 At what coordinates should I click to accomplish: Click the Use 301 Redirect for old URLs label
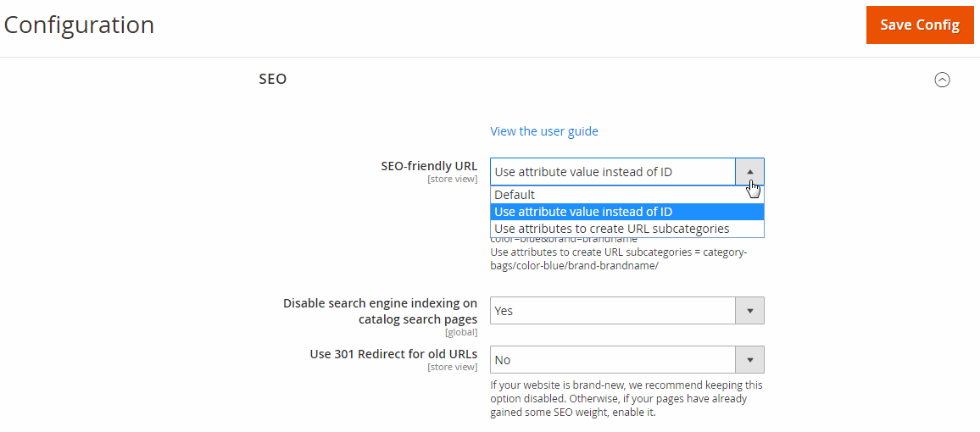coord(393,354)
